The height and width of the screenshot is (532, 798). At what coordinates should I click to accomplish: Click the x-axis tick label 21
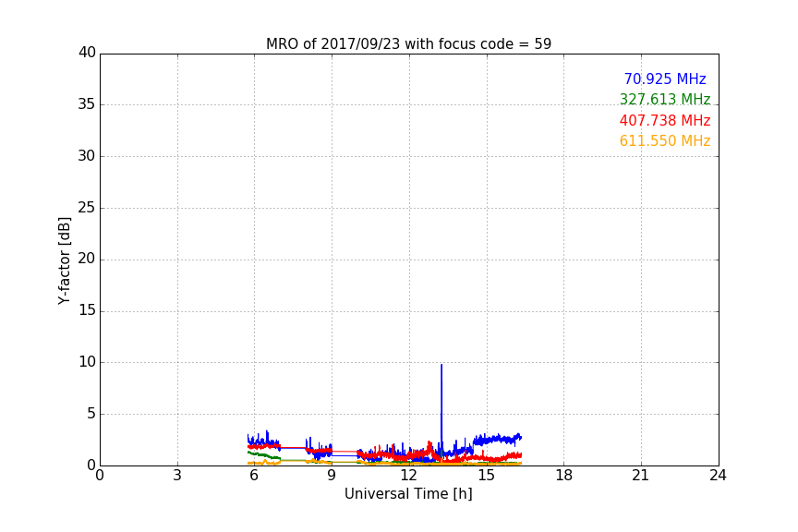click(x=641, y=476)
